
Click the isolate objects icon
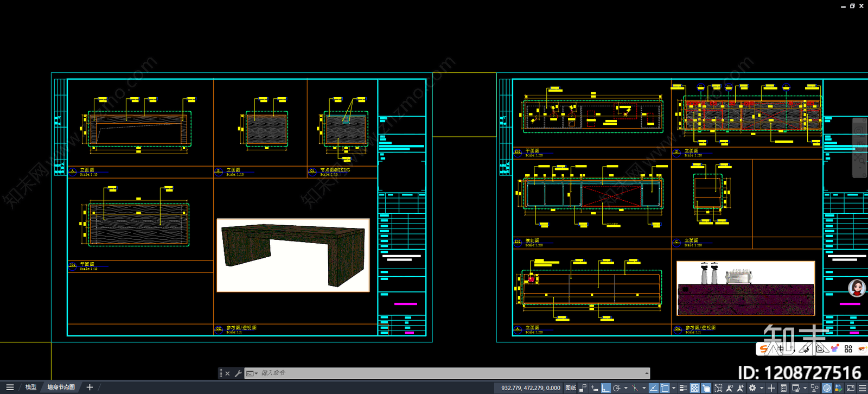click(x=814, y=388)
